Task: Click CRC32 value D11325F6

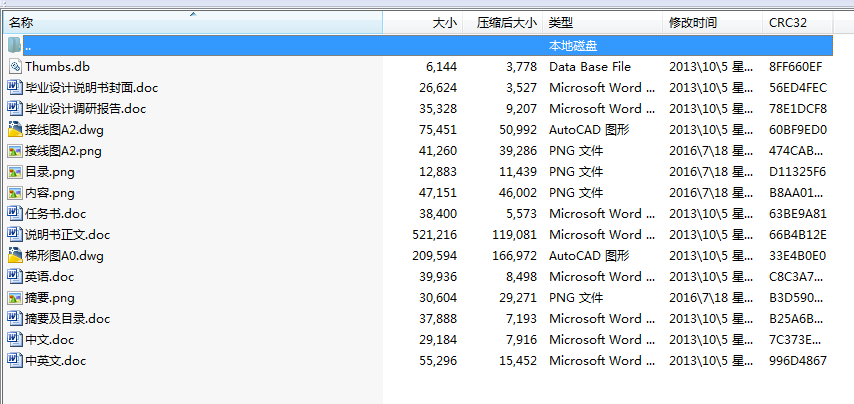Action: [797, 172]
